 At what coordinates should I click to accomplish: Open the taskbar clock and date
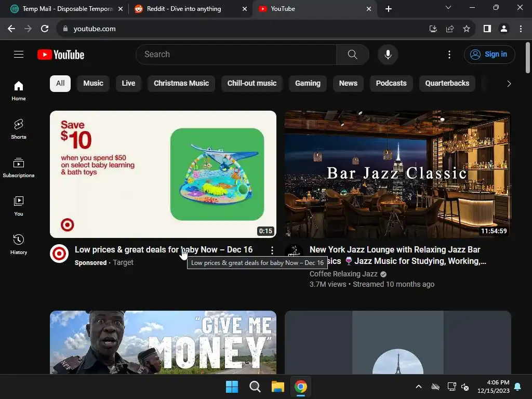point(494,387)
